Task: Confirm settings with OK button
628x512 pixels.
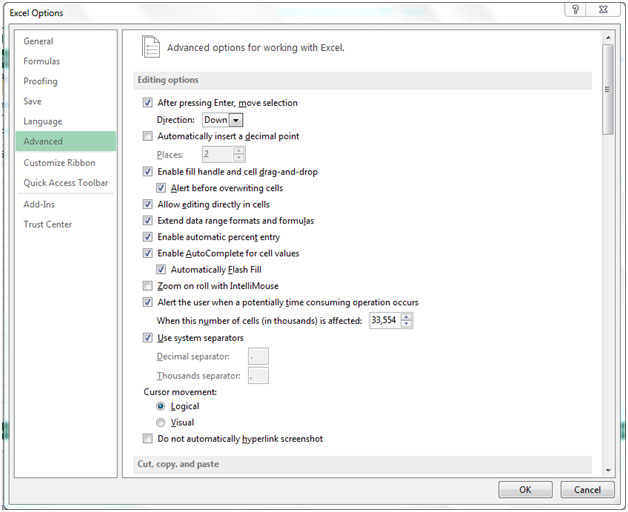Action: pos(525,490)
